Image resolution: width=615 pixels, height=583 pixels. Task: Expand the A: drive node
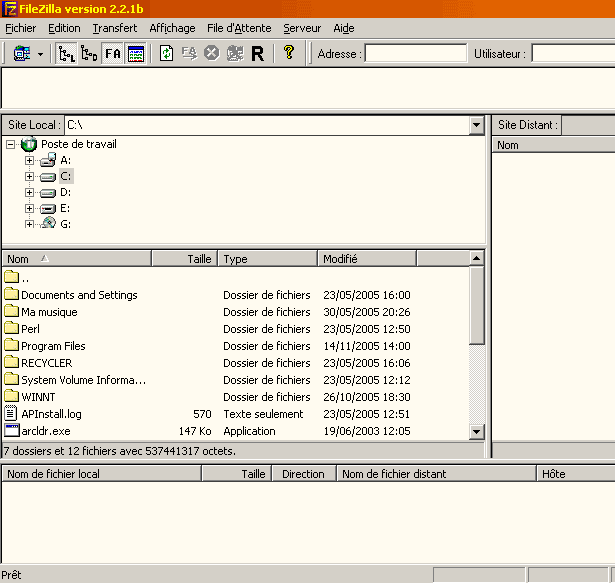(x=29, y=160)
